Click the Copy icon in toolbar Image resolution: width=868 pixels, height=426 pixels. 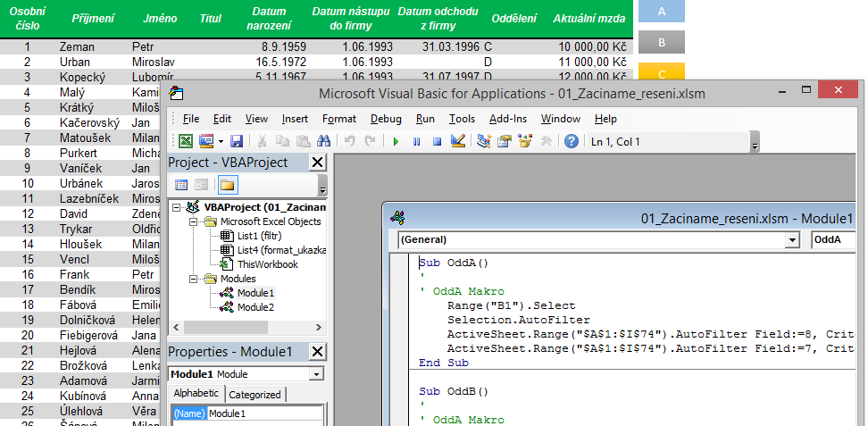pos(282,141)
